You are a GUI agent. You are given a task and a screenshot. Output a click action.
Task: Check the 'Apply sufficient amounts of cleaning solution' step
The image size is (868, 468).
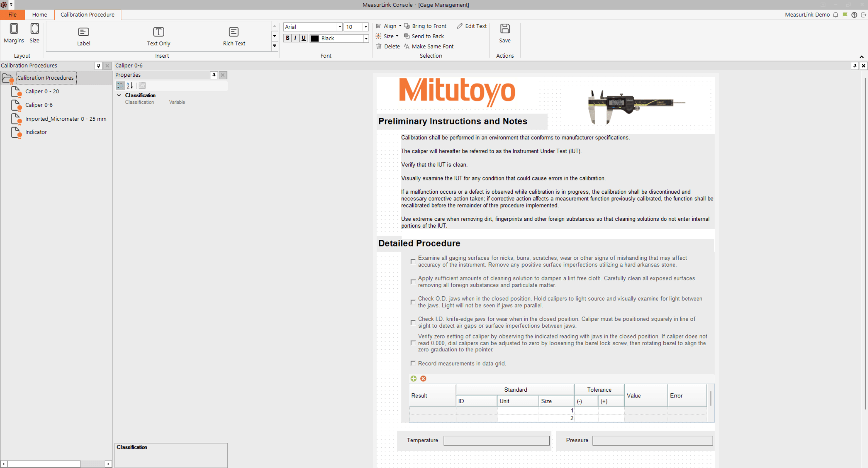(x=413, y=282)
